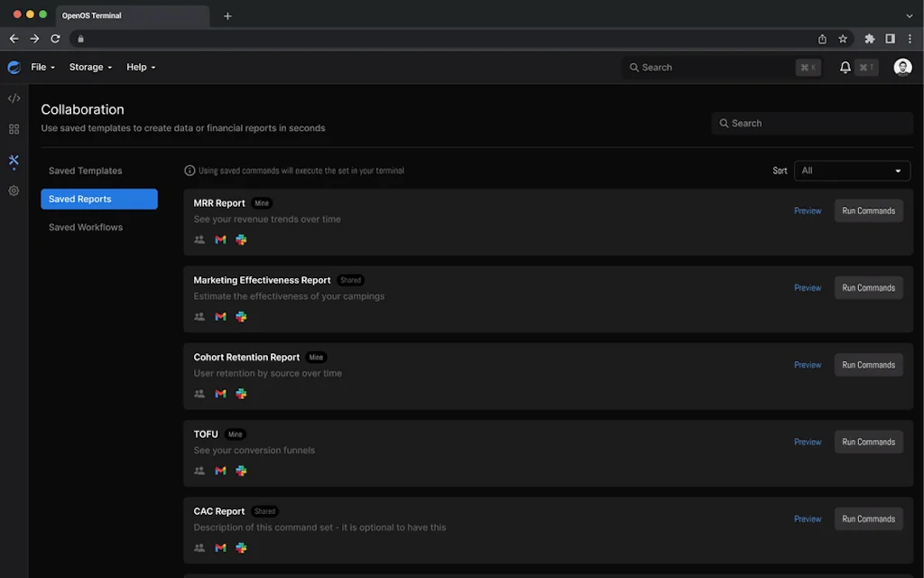The height and width of the screenshot is (578, 924).
Task: Open the dashboard grid view in the sidebar
Action: click(x=13, y=129)
